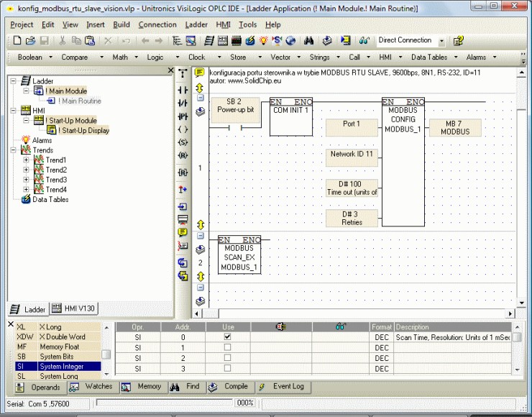Switch to the Memory tab
The image size is (532, 417).
(x=144, y=387)
